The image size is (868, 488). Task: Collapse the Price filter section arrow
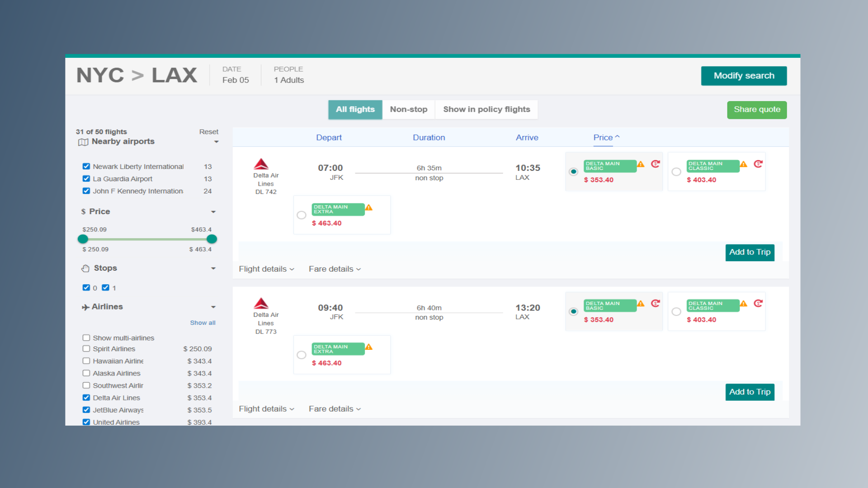tap(213, 212)
